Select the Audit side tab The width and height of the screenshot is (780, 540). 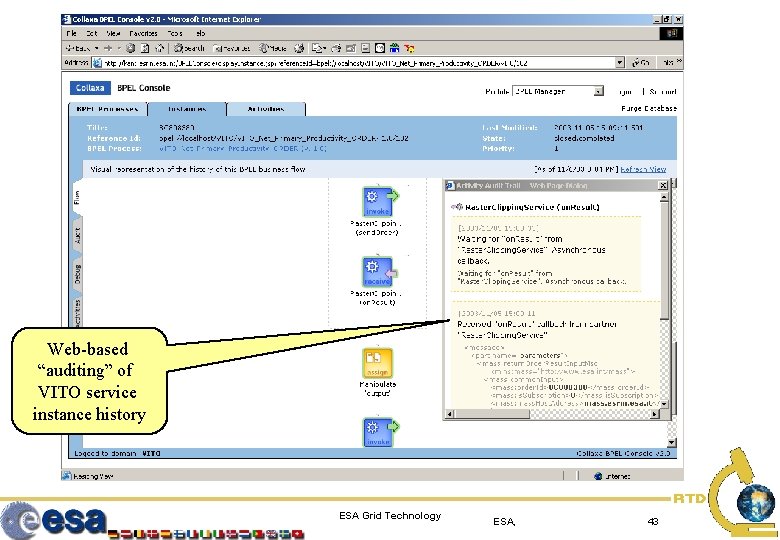click(77, 236)
